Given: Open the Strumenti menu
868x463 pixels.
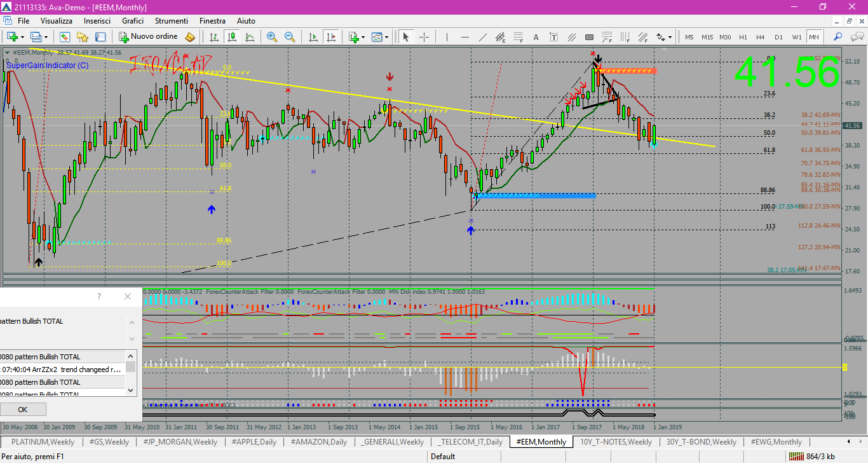Looking at the screenshot, I should tap(172, 21).
